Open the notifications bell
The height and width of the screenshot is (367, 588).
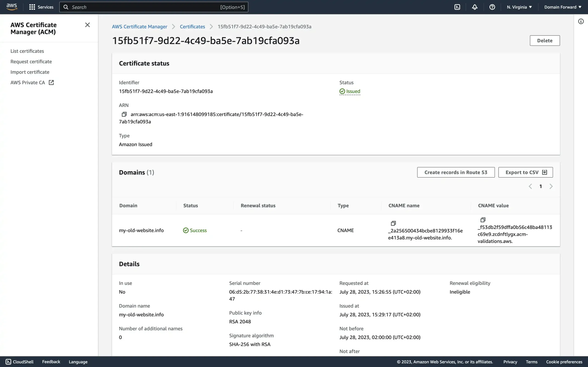[475, 7]
